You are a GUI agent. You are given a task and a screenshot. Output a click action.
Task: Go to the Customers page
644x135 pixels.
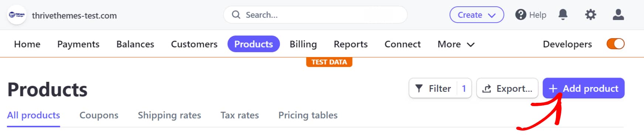[194, 44]
